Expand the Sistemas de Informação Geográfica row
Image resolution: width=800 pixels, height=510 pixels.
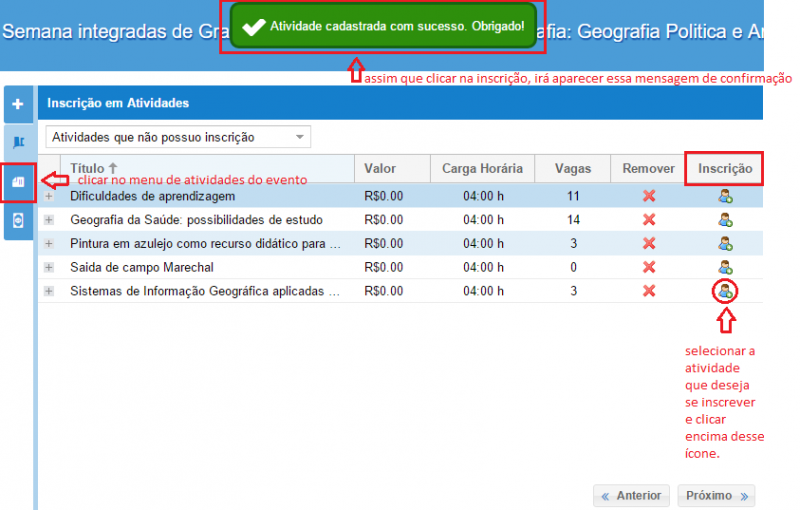pyautogui.click(x=49, y=291)
